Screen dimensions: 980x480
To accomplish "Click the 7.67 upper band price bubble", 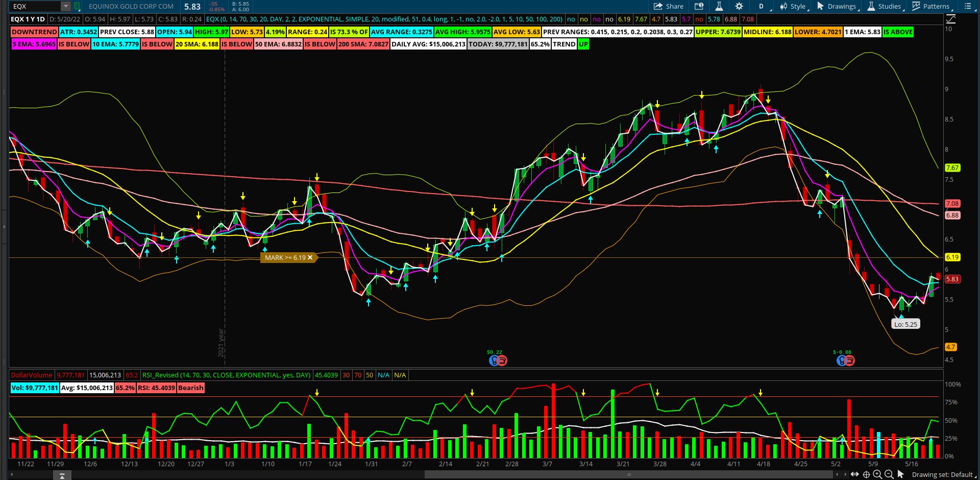I will pyautogui.click(x=952, y=167).
